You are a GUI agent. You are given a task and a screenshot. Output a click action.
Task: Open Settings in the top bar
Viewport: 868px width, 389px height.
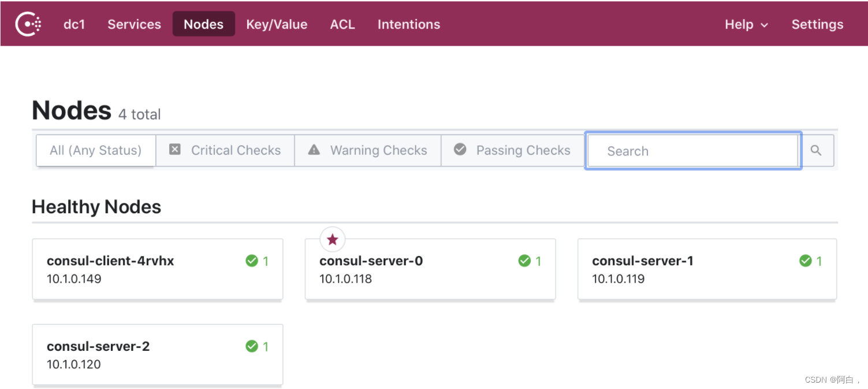[817, 24]
